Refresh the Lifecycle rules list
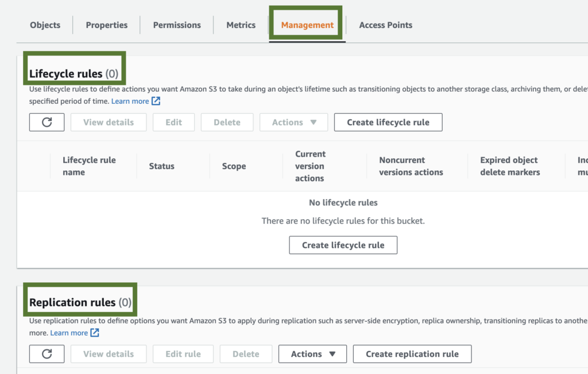The width and height of the screenshot is (588, 374). click(47, 122)
